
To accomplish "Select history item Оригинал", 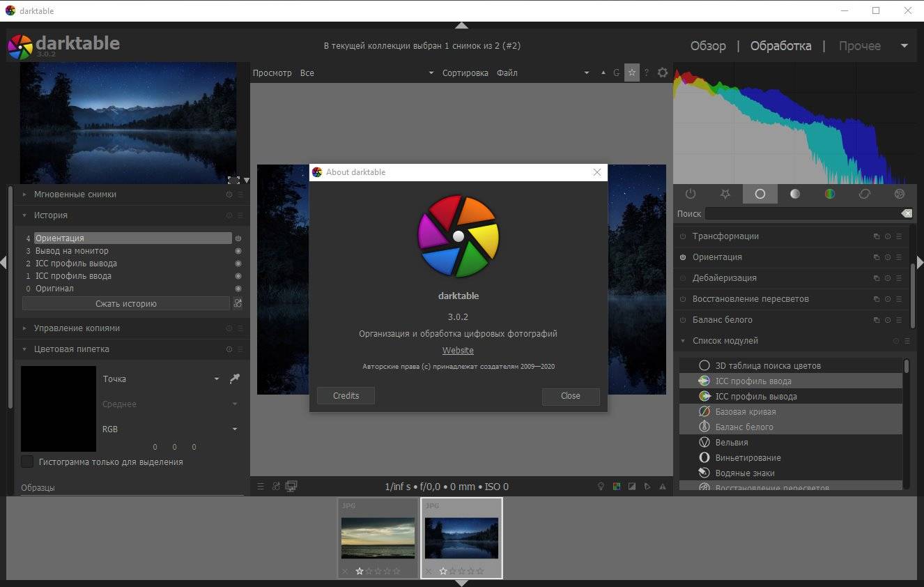I will 133,289.
